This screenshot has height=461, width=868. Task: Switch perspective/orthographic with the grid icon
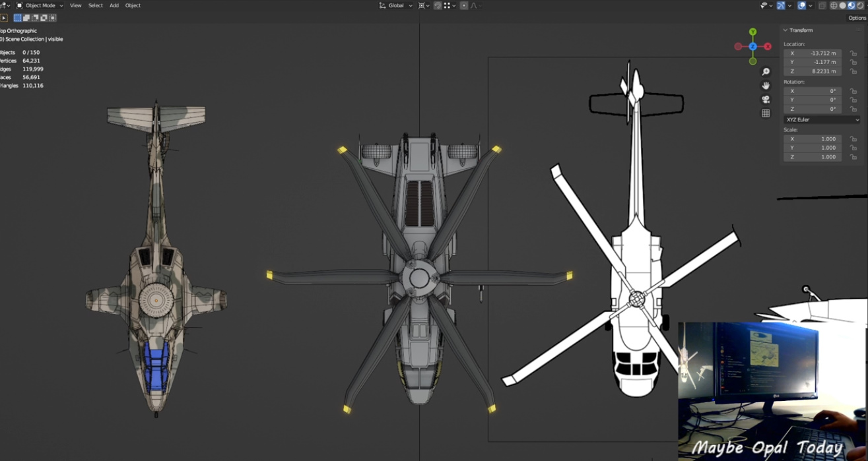[766, 113]
